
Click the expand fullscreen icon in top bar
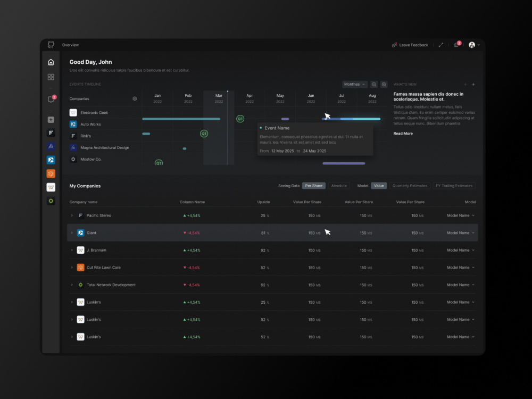click(x=440, y=45)
